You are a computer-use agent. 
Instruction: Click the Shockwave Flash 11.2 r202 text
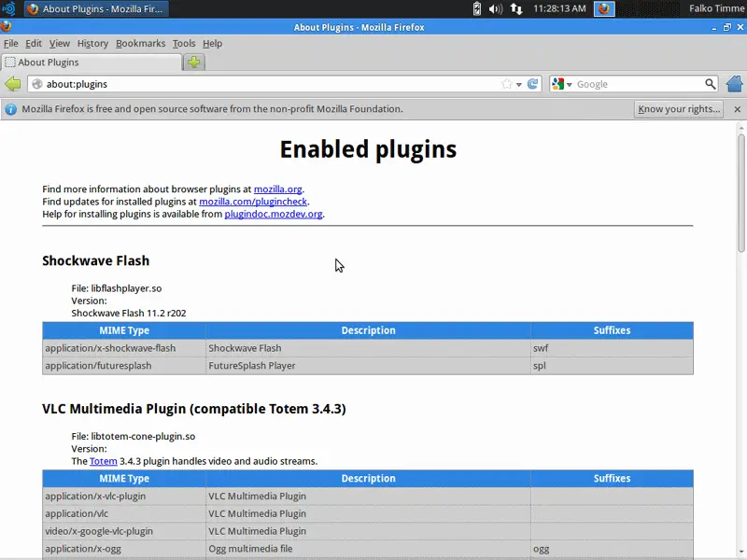click(x=129, y=313)
